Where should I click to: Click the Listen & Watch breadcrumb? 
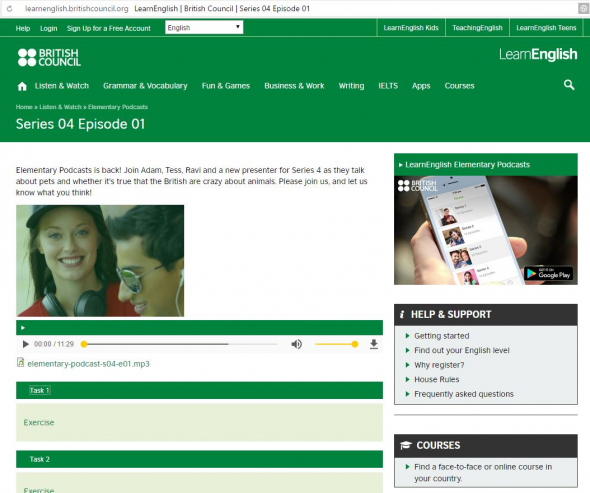coord(60,107)
